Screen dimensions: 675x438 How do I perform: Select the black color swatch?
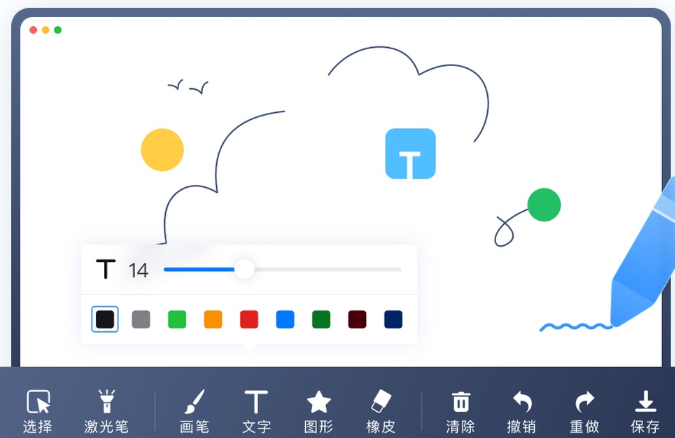coord(105,319)
